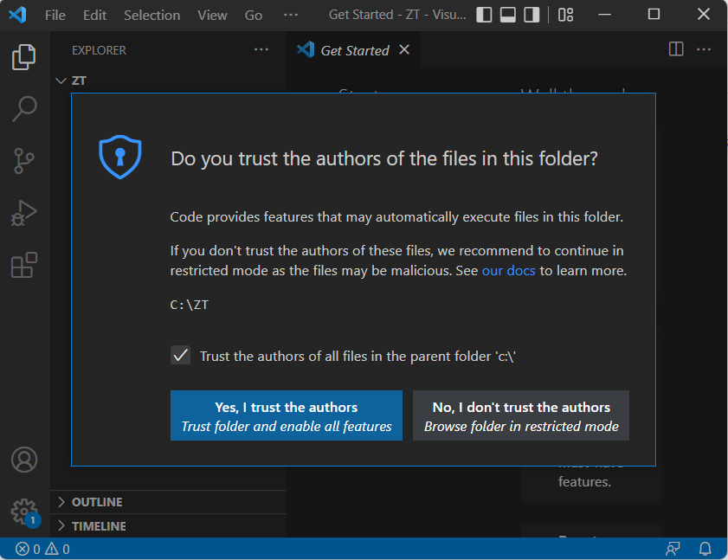The image size is (728, 560).
Task: Open the Search view icon
Action: (24, 109)
